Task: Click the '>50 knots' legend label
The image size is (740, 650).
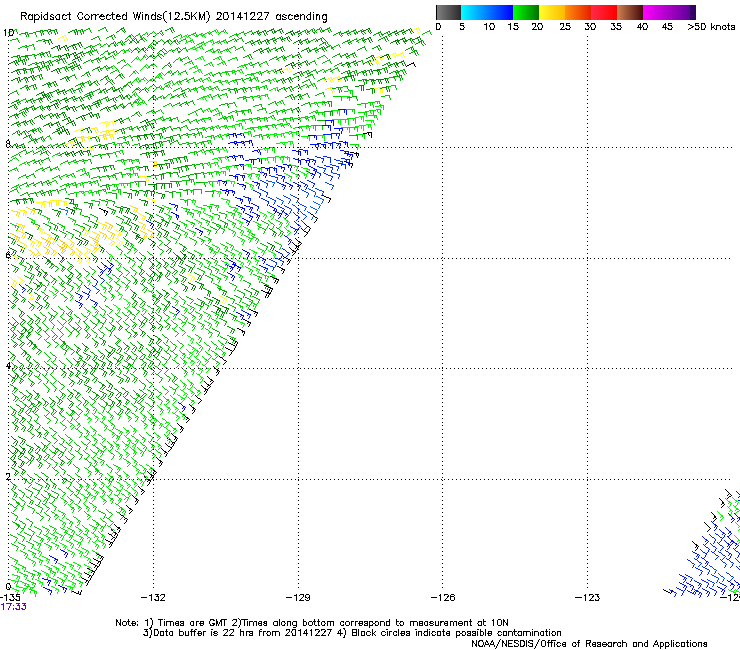Action: pos(711,27)
